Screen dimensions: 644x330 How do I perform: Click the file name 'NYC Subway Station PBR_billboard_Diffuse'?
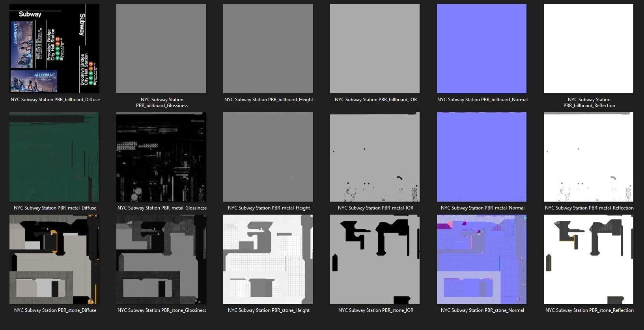coord(55,100)
